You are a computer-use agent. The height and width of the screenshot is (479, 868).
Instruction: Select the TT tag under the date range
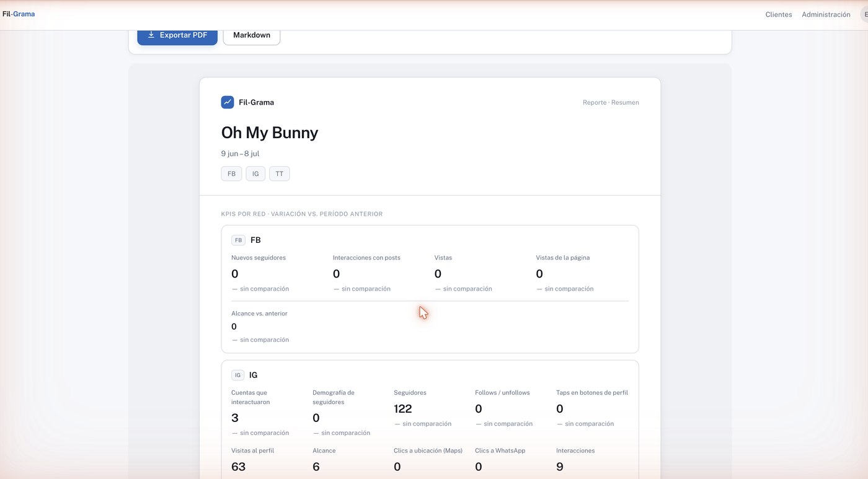click(280, 174)
